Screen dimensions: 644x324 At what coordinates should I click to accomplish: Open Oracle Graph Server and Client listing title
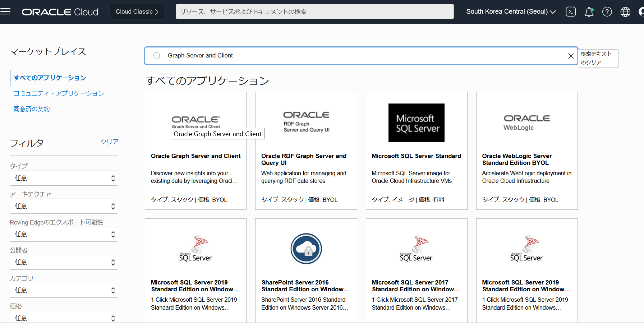(x=196, y=156)
